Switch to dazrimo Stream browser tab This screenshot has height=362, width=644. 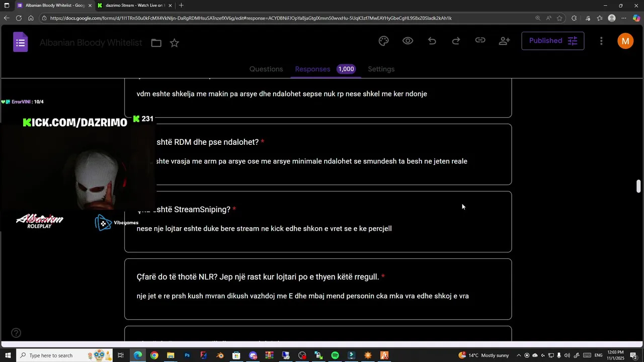click(x=134, y=5)
